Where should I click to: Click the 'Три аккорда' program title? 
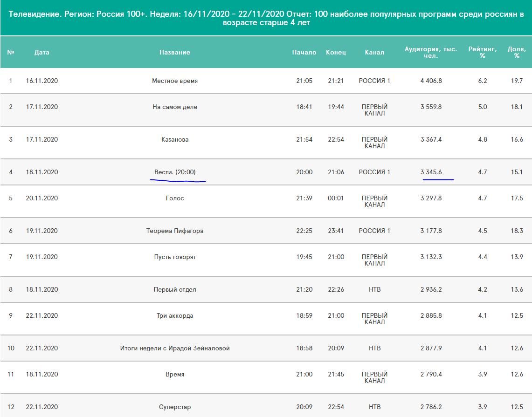click(175, 316)
